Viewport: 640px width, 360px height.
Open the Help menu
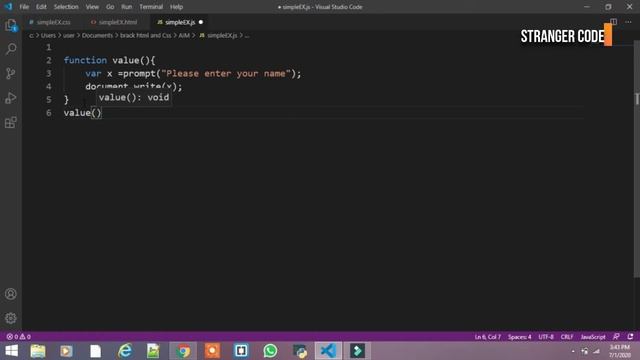[x=176, y=7]
